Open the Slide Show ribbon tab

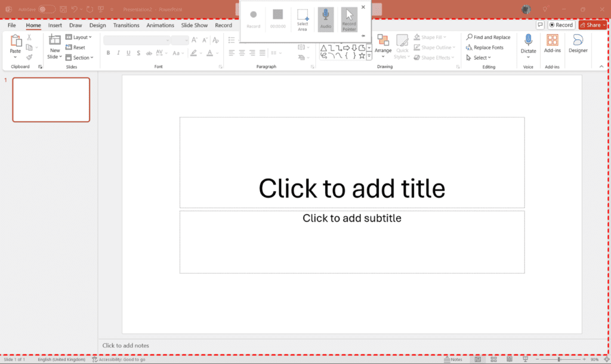[194, 25]
